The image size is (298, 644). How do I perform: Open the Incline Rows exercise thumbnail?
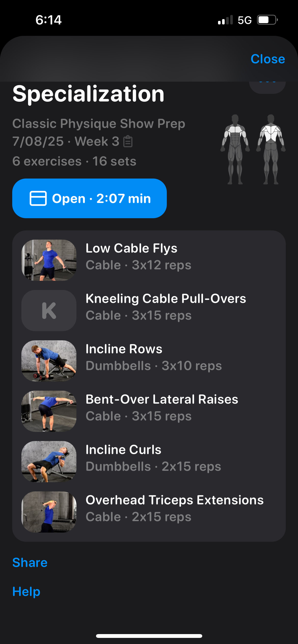[x=49, y=361]
